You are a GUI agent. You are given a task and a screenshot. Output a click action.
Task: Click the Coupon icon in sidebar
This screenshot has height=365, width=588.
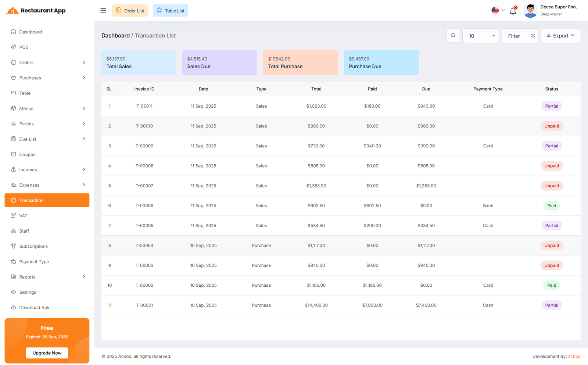point(14,154)
